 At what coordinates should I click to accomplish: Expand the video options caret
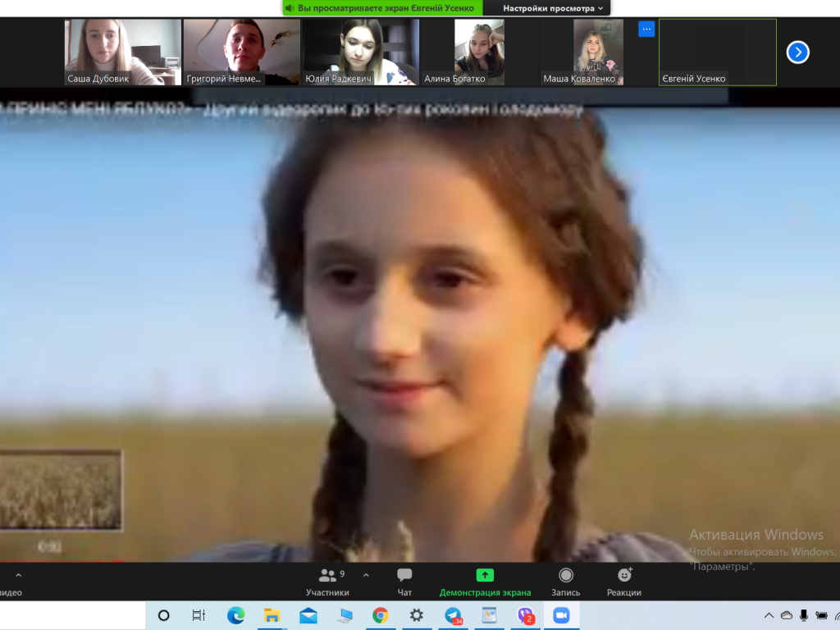(x=19, y=575)
